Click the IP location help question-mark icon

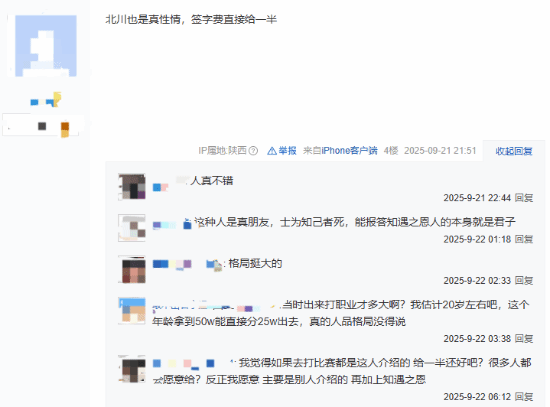coord(253,151)
